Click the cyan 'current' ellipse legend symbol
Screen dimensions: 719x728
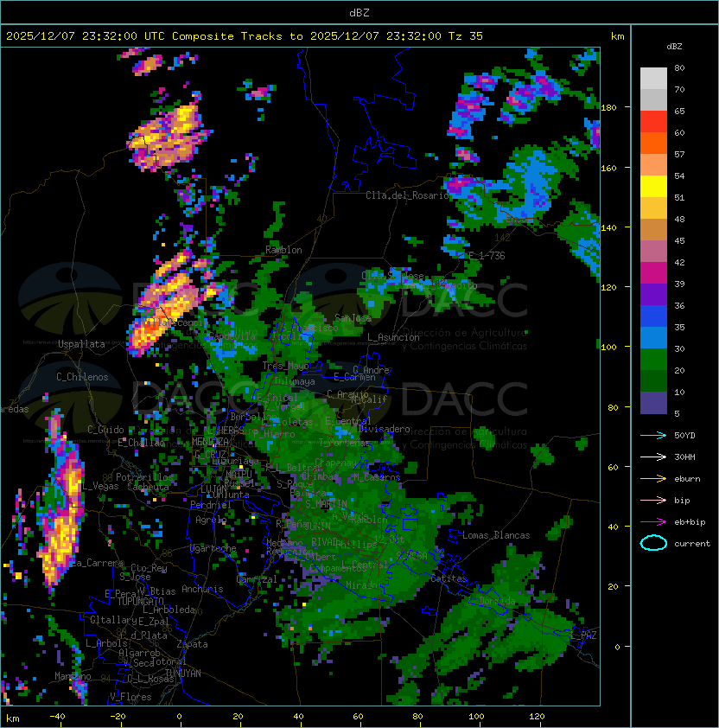click(x=653, y=543)
